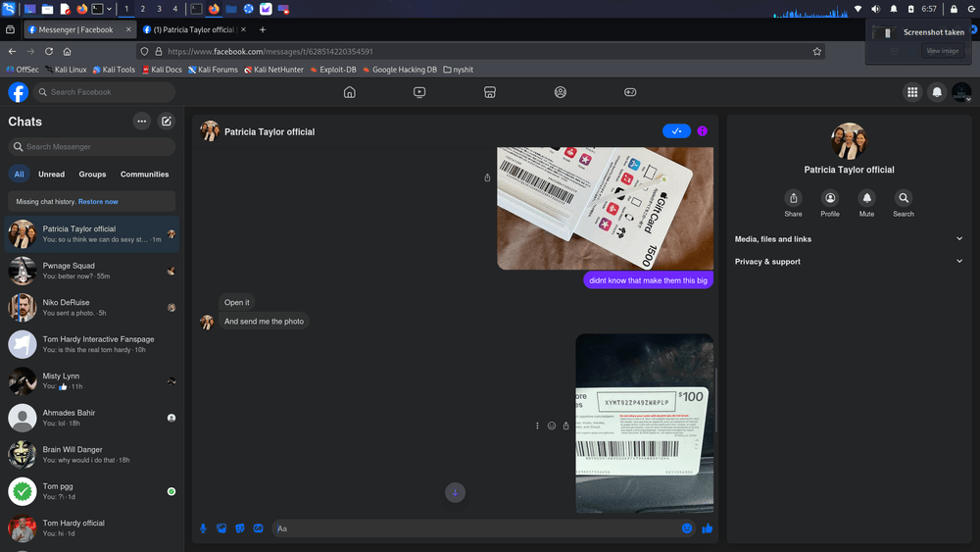This screenshot has width=980, height=552.
Task: Open Tom Hardy Interactive Fanspage chat
Action: click(x=92, y=344)
